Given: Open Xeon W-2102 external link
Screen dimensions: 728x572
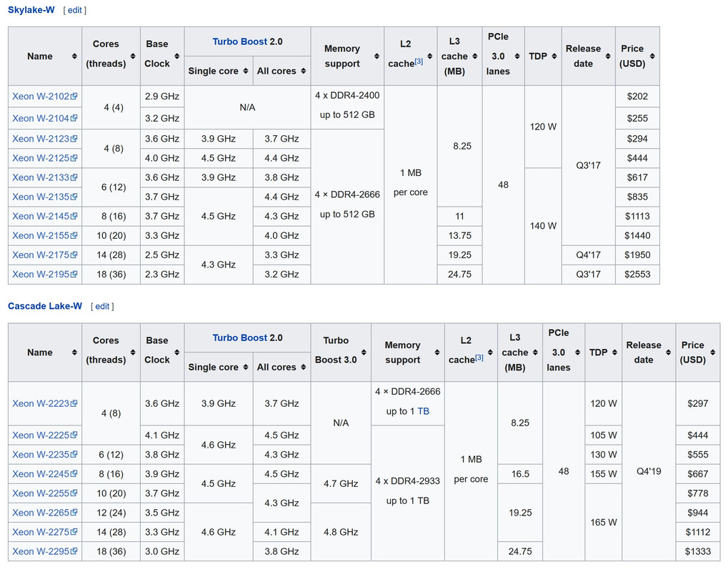Looking at the screenshot, I should (44, 97).
